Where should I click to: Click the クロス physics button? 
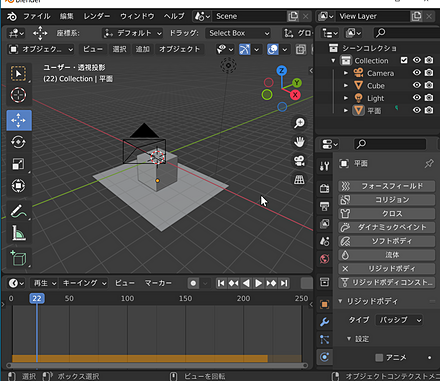(387, 213)
